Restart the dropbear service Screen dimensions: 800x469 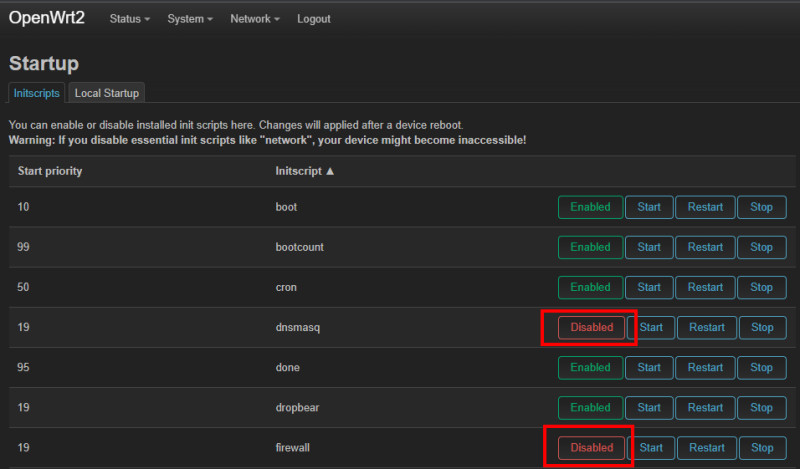pos(705,407)
